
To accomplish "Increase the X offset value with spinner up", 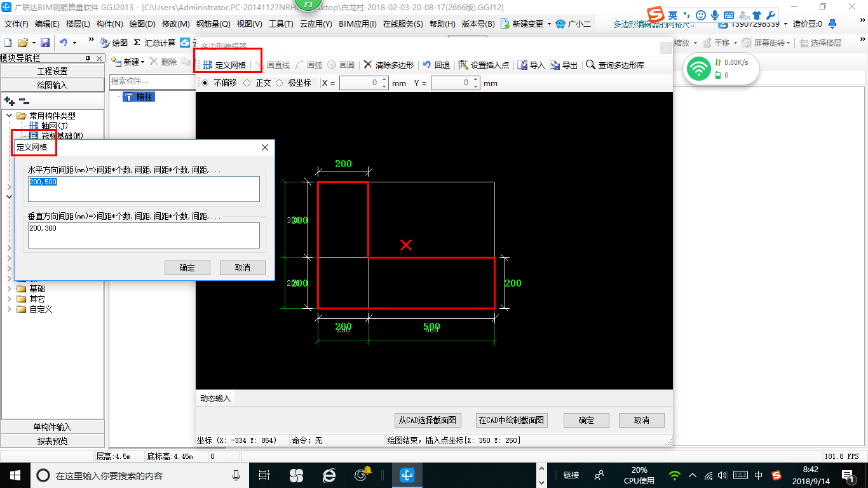I will [x=384, y=80].
